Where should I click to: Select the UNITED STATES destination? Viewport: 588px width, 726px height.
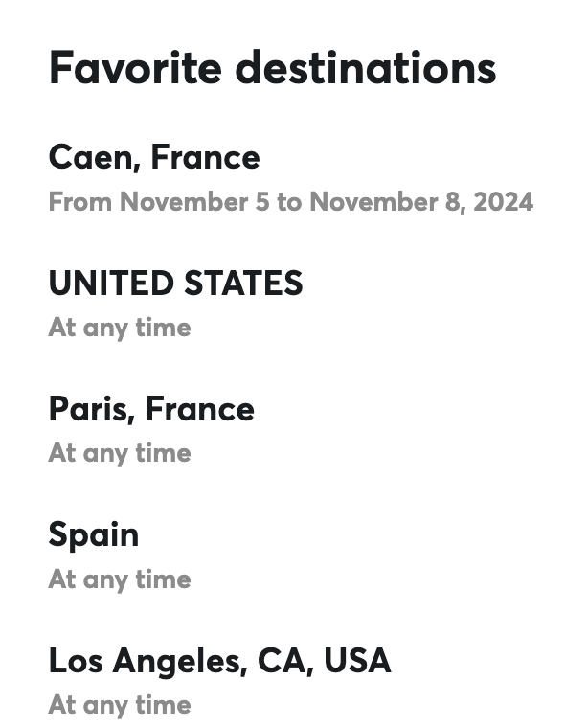175,283
